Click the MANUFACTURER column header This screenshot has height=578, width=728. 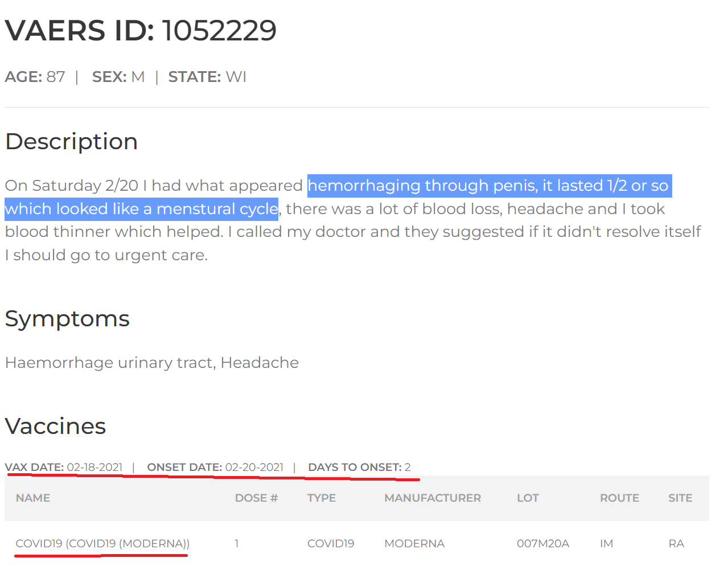[x=432, y=498]
